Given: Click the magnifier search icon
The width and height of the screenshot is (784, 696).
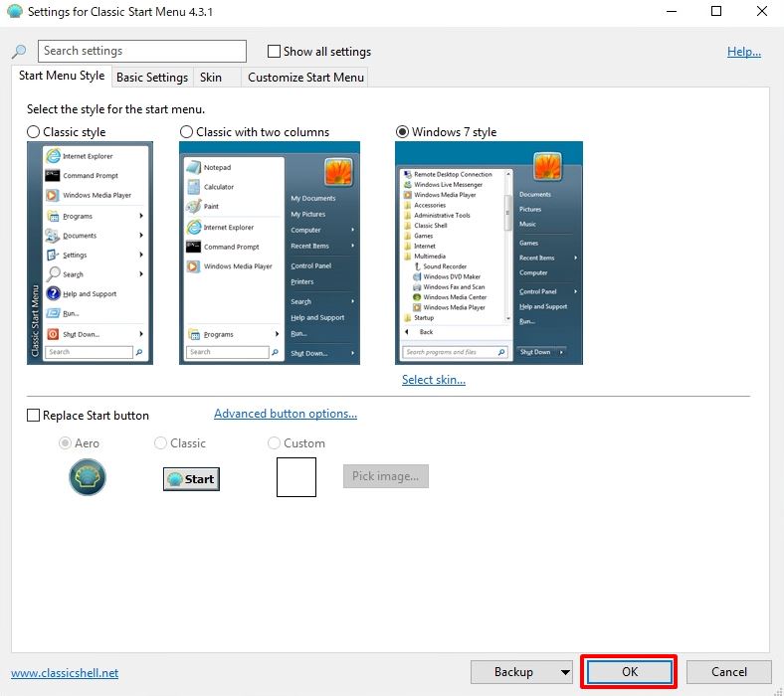Looking at the screenshot, I should [x=19, y=51].
